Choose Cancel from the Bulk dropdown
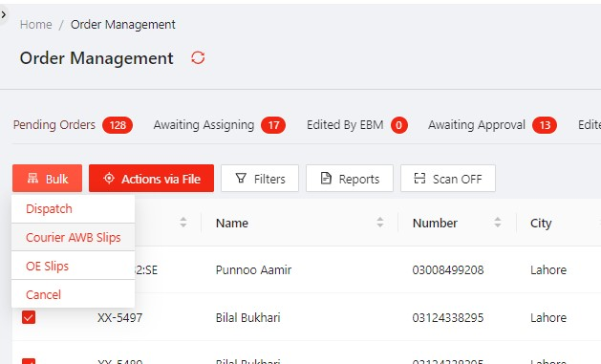Screen dimensions: 601x364 coord(73,294)
